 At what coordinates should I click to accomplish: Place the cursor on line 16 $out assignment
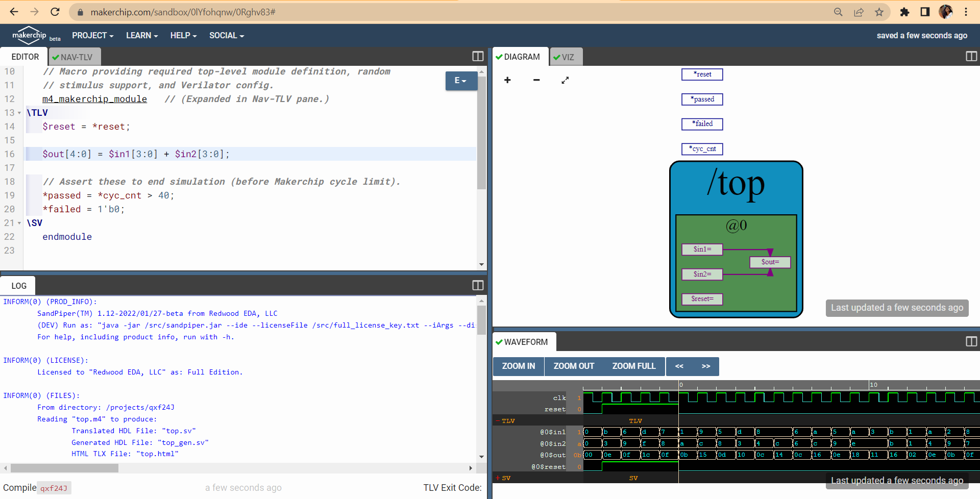pyautogui.click(x=136, y=154)
